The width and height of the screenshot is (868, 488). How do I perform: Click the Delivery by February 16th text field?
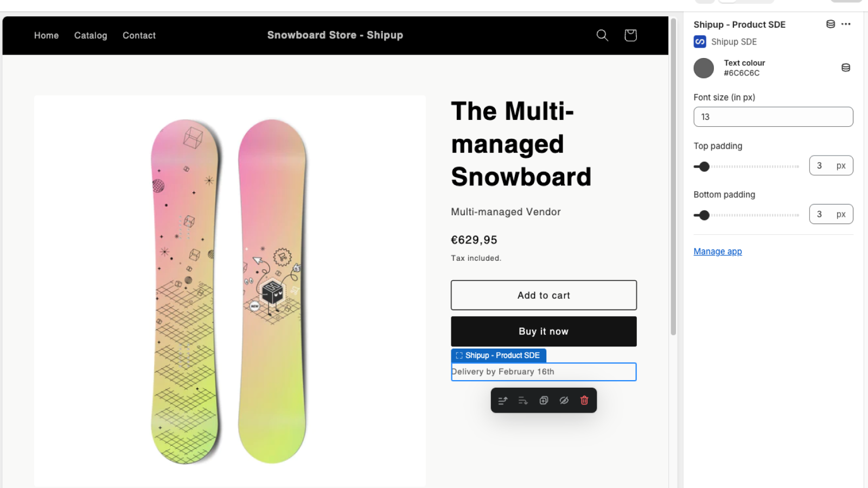[x=543, y=372]
